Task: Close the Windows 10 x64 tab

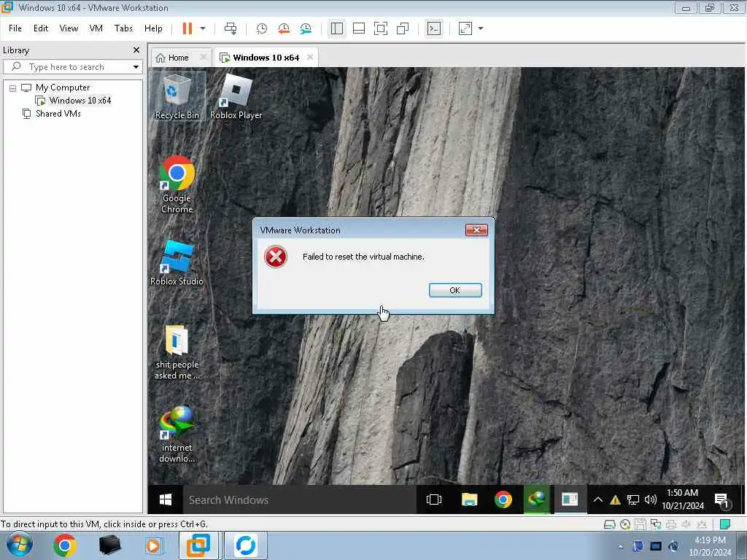Action: pos(310,57)
